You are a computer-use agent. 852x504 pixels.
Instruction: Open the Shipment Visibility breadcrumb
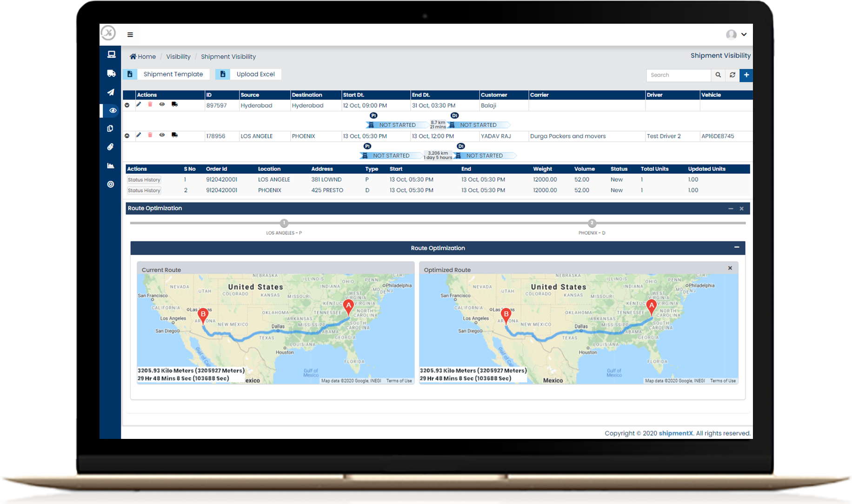(228, 57)
